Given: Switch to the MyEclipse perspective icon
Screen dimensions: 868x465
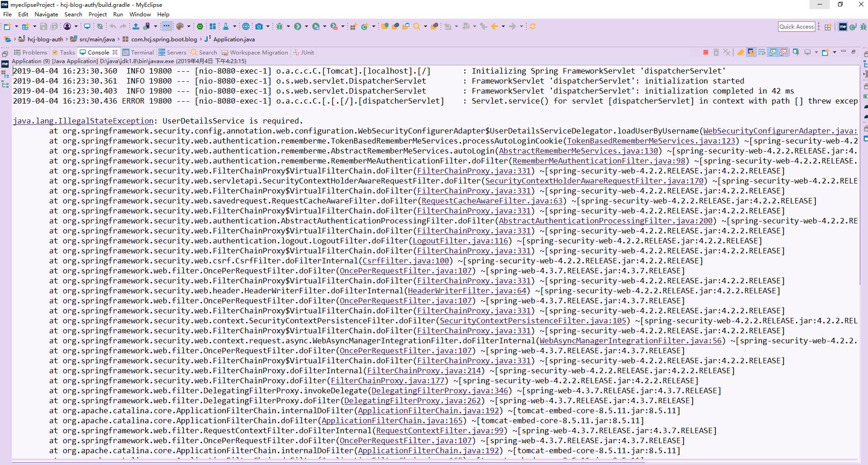Looking at the screenshot, I should click(843, 27).
